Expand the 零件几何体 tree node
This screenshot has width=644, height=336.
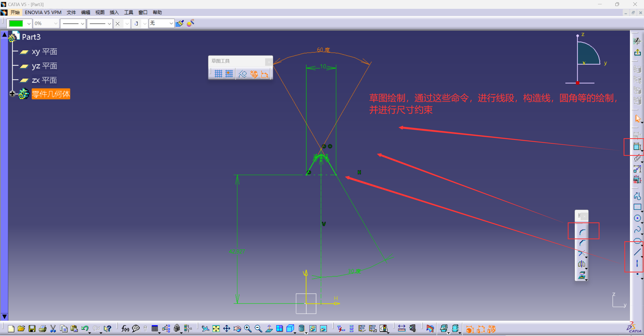12,94
